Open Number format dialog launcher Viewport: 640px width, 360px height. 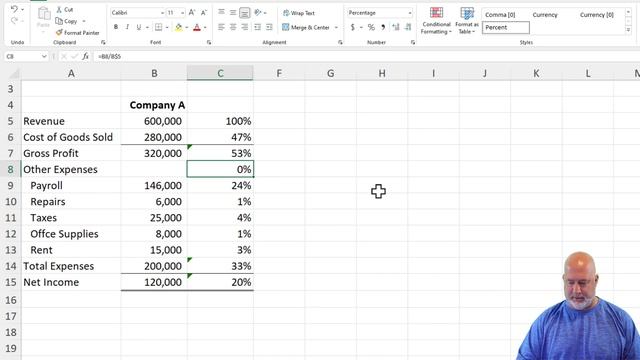point(413,42)
